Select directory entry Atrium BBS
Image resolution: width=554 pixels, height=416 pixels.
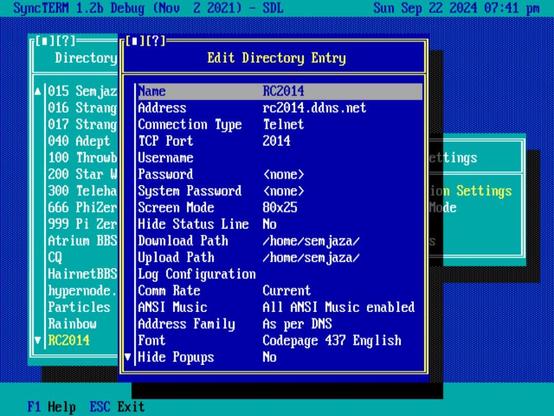82,241
